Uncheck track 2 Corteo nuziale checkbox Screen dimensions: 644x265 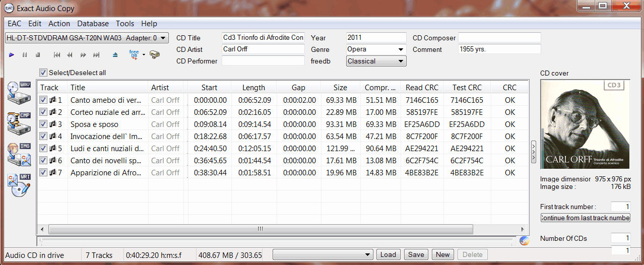(43, 112)
